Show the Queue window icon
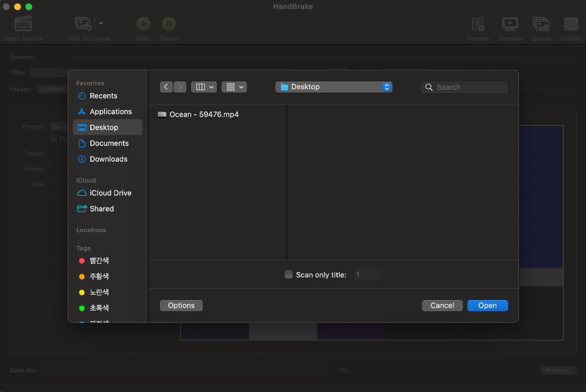This screenshot has height=392, width=586. coord(541,24)
